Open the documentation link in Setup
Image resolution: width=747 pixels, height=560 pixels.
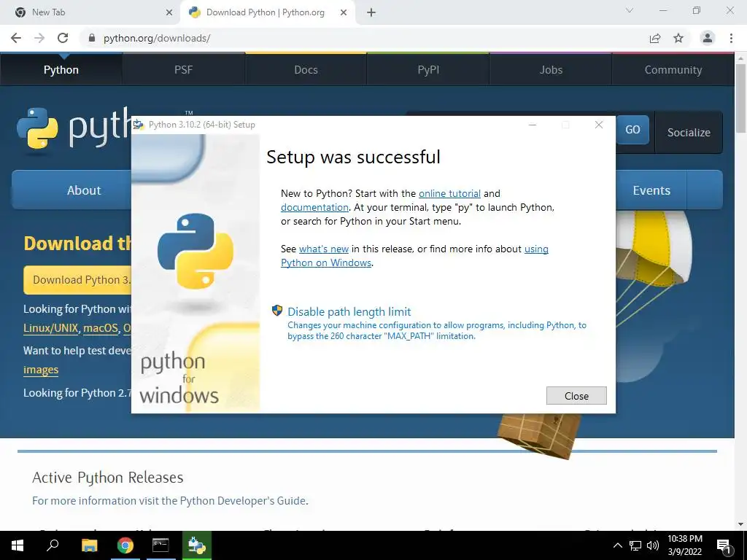click(314, 207)
